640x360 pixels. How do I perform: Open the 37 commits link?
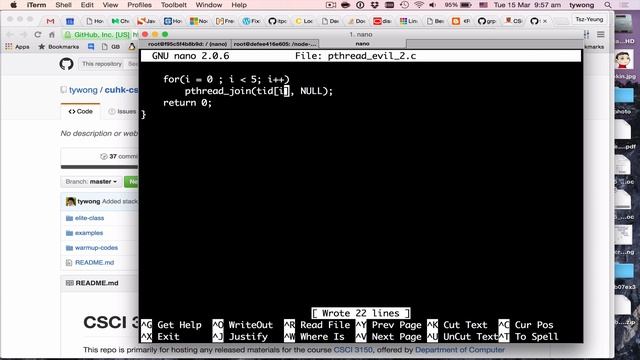point(119,156)
